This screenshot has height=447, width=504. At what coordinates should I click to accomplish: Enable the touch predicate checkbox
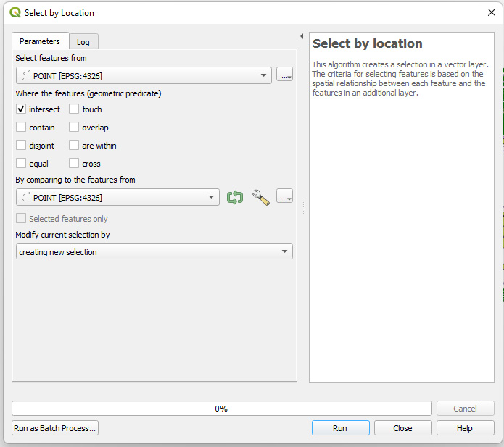[74, 109]
